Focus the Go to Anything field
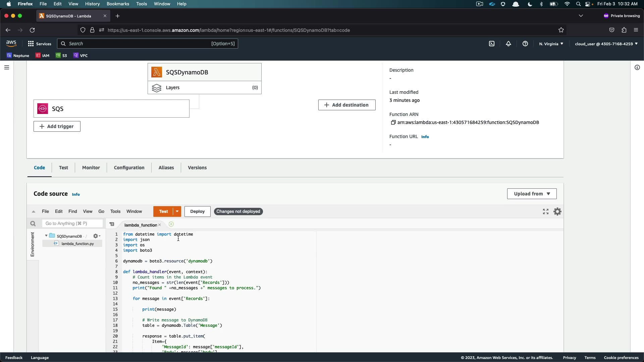 point(72,224)
